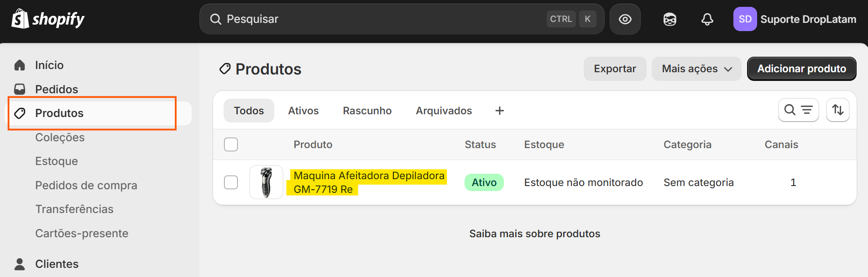Go to Início home icon
Viewport: 868px width, 277px height.
tap(20, 65)
